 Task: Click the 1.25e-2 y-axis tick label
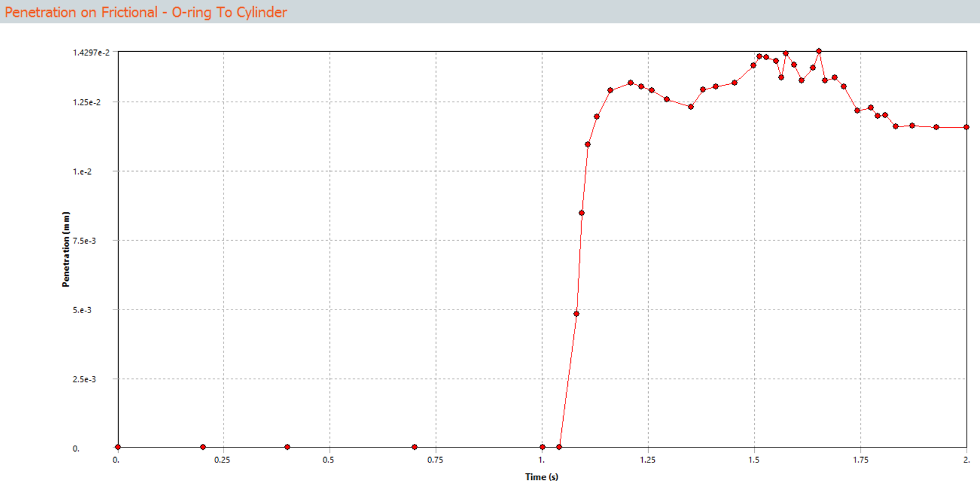pos(87,102)
